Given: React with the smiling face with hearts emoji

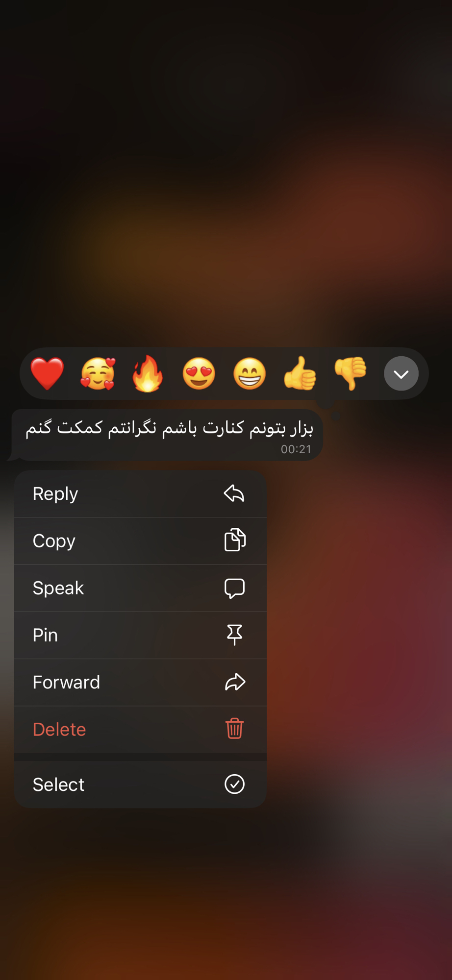Looking at the screenshot, I should pyautogui.click(x=98, y=374).
